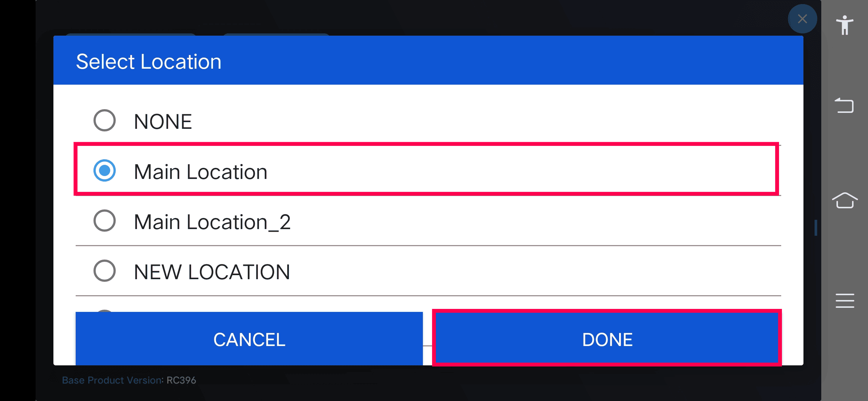Viewport: 868px width, 401px height.
Task: Select the Main Location radio button
Action: coord(105,170)
